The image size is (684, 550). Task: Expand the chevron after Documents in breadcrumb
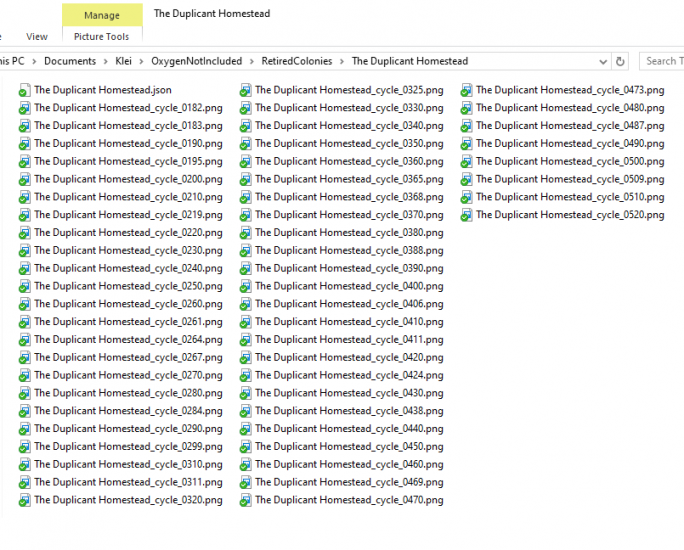106,61
